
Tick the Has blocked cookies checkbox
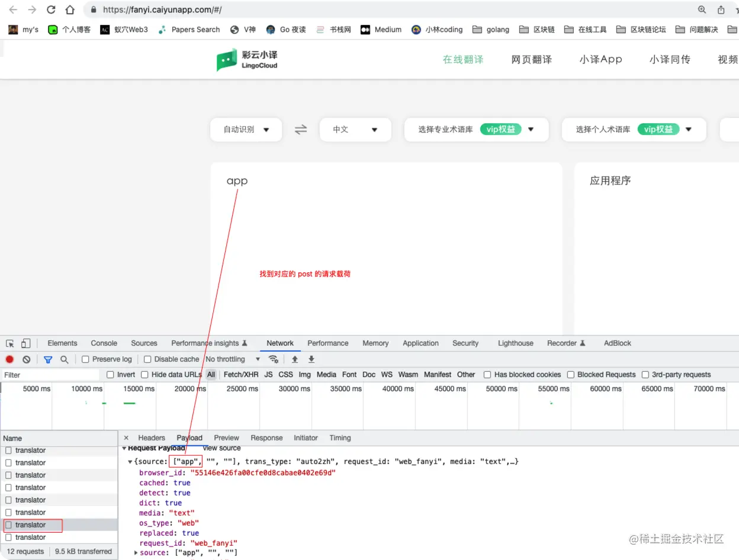tap(487, 375)
